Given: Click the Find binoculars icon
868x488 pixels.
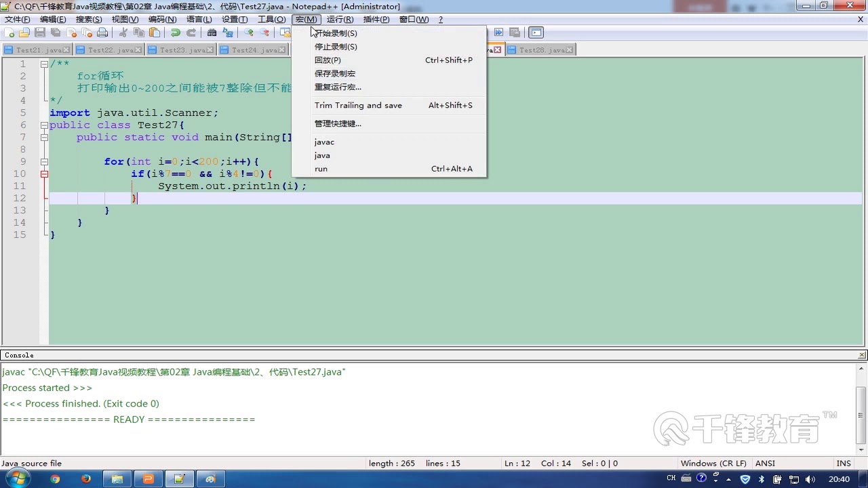Looking at the screenshot, I should click(x=212, y=33).
